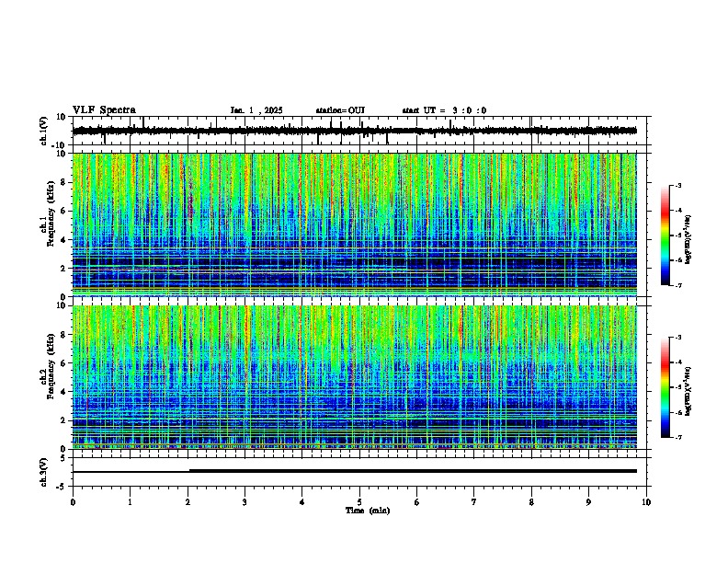The height and width of the screenshot is (563, 728).
Task: Click the "ch.1(V)" waveform axis label
Action: [x=44, y=131]
